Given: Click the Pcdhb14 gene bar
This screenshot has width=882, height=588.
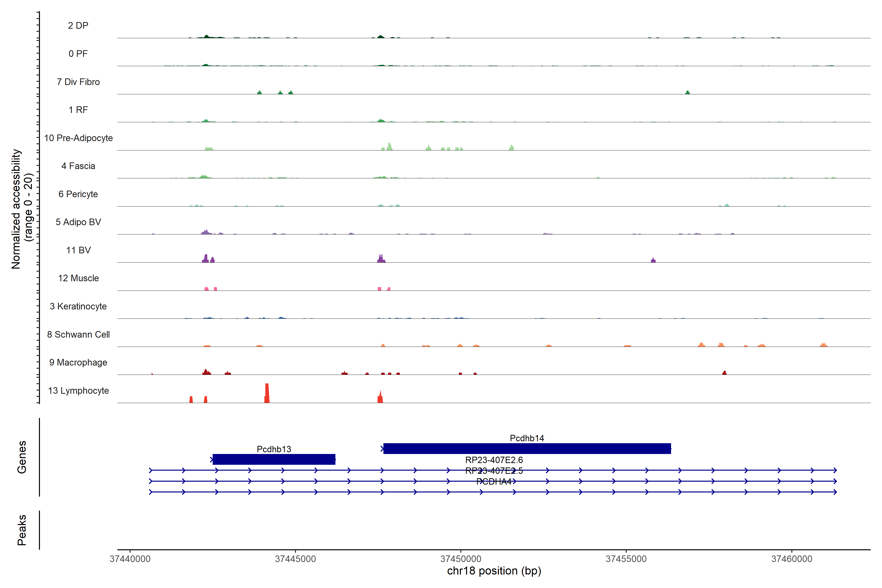Looking at the screenshot, I should click(527, 449).
